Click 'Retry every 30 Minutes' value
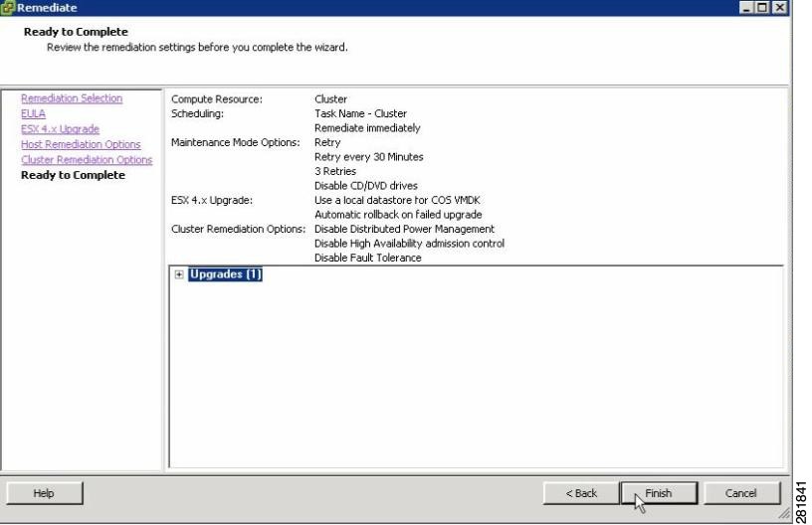The height and width of the screenshot is (525, 812). click(x=369, y=157)
